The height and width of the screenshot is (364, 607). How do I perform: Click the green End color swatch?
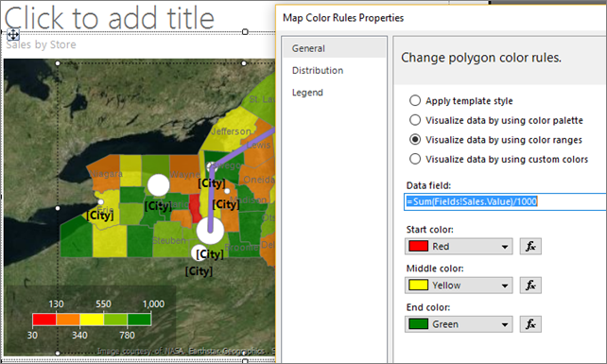tap(419, 324)
